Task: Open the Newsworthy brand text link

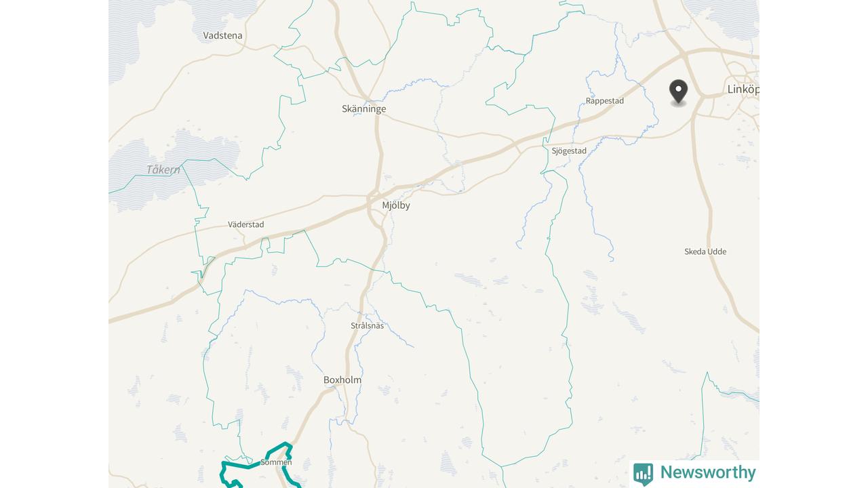Action: point(708,472)
